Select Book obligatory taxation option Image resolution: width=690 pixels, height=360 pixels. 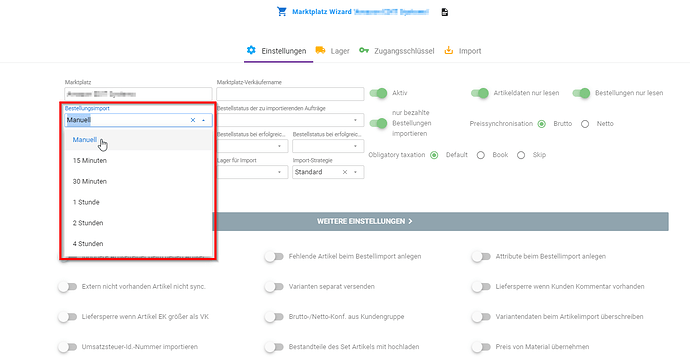(481, 155)
